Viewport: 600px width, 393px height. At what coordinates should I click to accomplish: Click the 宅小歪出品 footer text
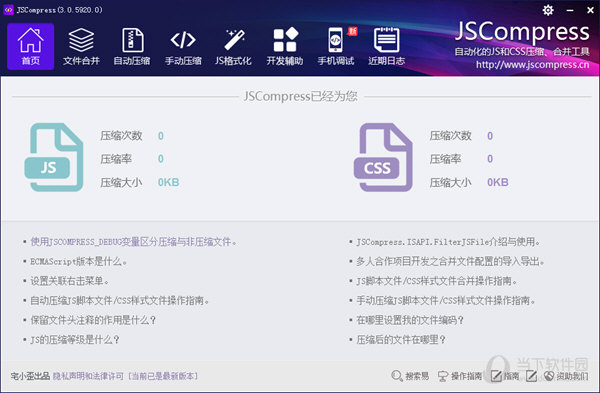[30, 376]
